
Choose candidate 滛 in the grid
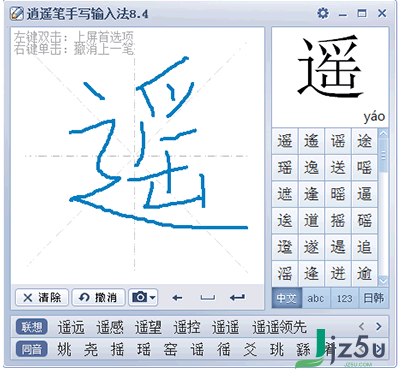click(x=285, y=274)
